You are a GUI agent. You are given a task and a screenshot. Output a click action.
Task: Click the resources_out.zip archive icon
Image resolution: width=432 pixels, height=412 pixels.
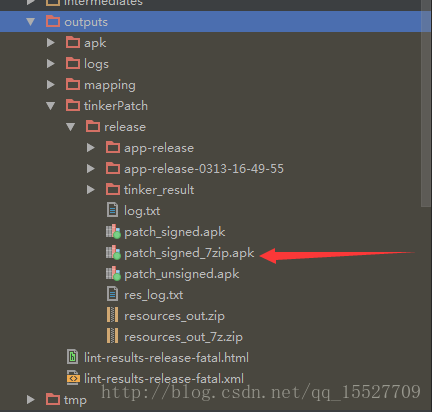coord(112,315)
